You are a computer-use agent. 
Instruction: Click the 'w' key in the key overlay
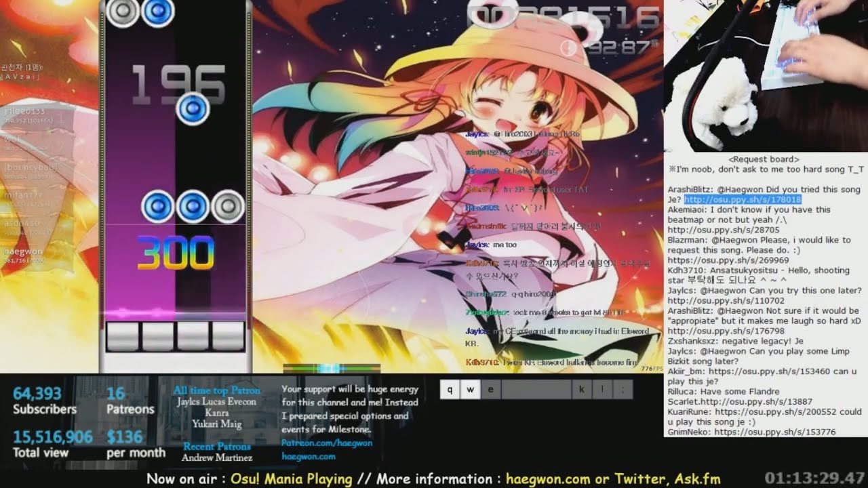pyautogui.click(x=471, y=389)
